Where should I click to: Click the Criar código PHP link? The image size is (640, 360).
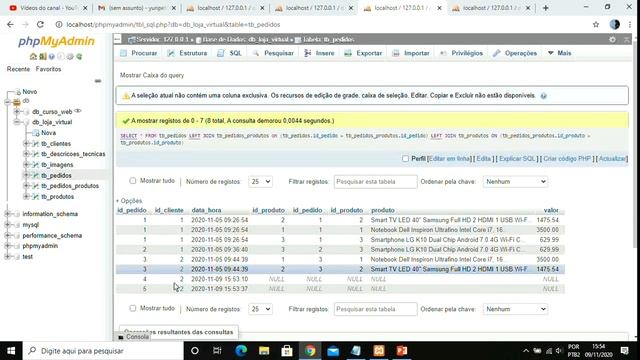(x=567, y=159)
